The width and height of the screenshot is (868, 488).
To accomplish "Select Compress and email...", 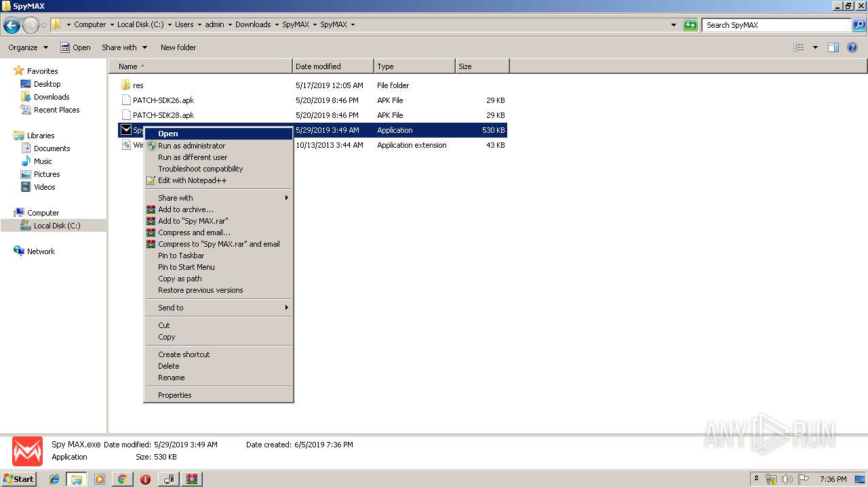I will coord(218,232).
